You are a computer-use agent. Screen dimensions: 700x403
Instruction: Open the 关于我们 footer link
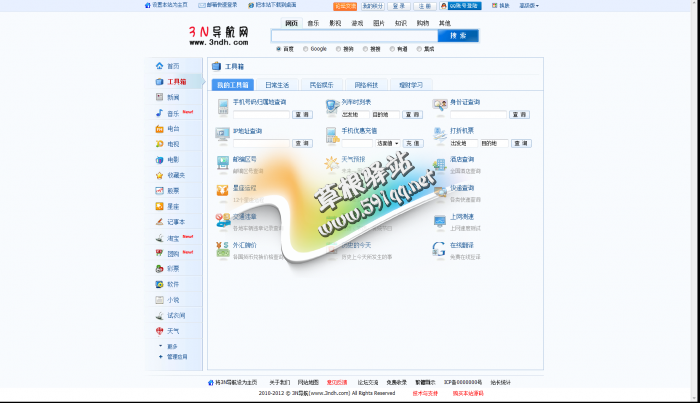(x=279, y=382)
